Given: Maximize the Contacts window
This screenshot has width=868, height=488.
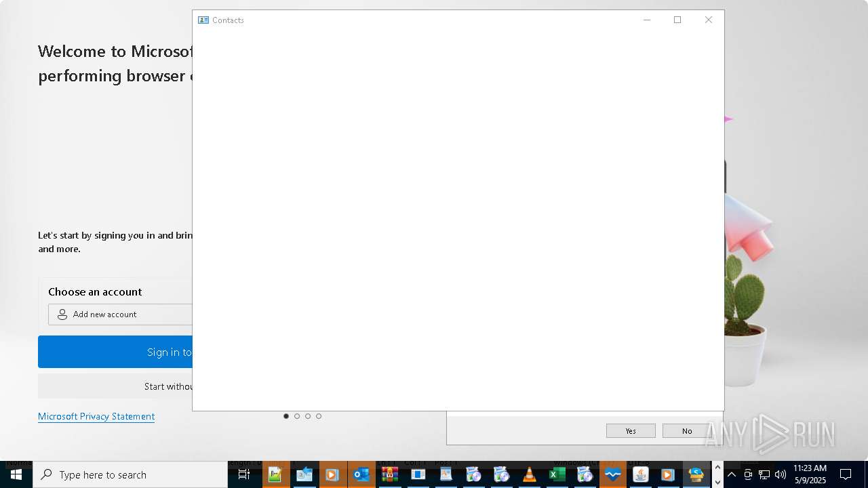Looking at the screenshot, I should coord(677,20).
